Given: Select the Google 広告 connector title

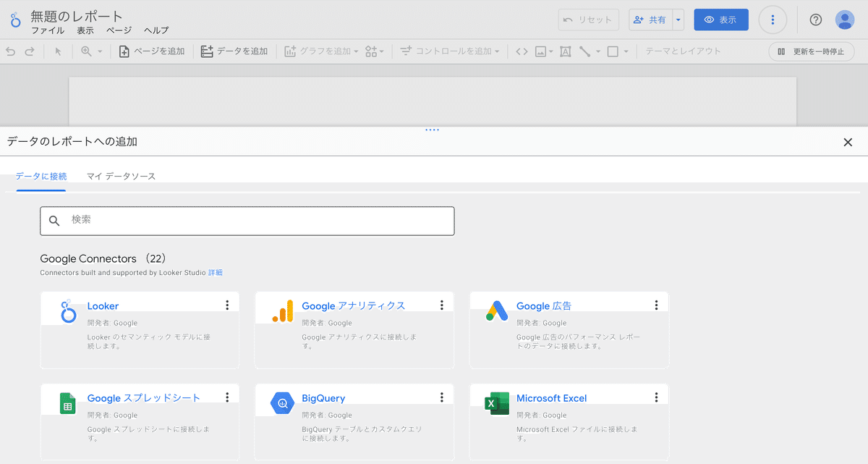Looking at the screenshot, I should pyautogui.click(x=544, y=305).
